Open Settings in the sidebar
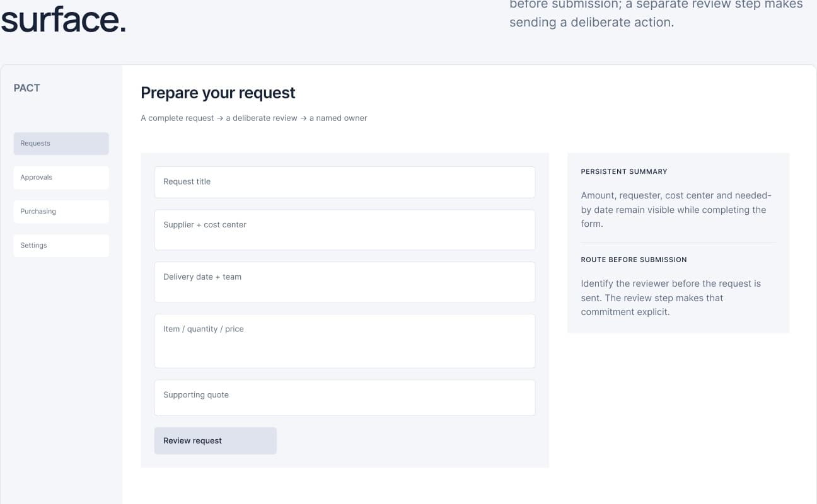 click(61, 246)
